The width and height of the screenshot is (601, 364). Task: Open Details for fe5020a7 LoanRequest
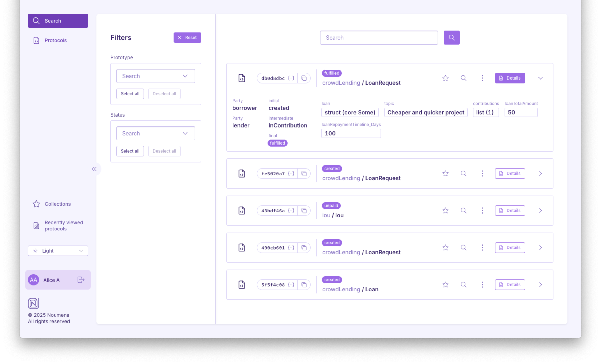tap(510, 174)
